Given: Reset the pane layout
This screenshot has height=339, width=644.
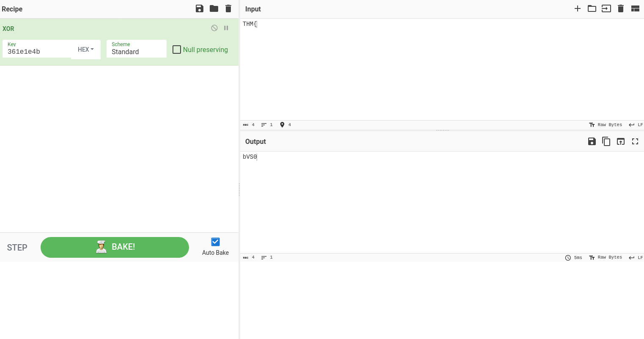Looking at the screenshot, I should pyautogui.click(x=635, y=8).
